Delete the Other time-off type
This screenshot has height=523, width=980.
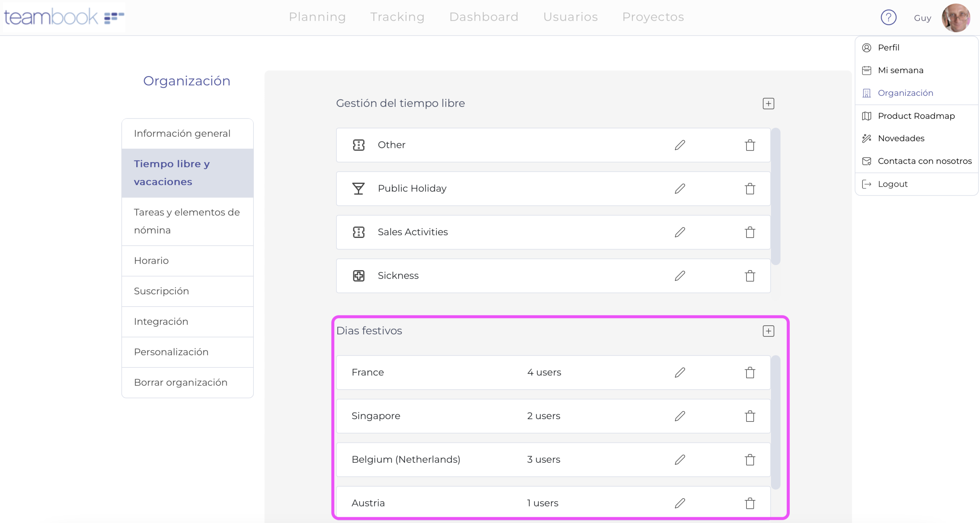click(x=750, y=145)
